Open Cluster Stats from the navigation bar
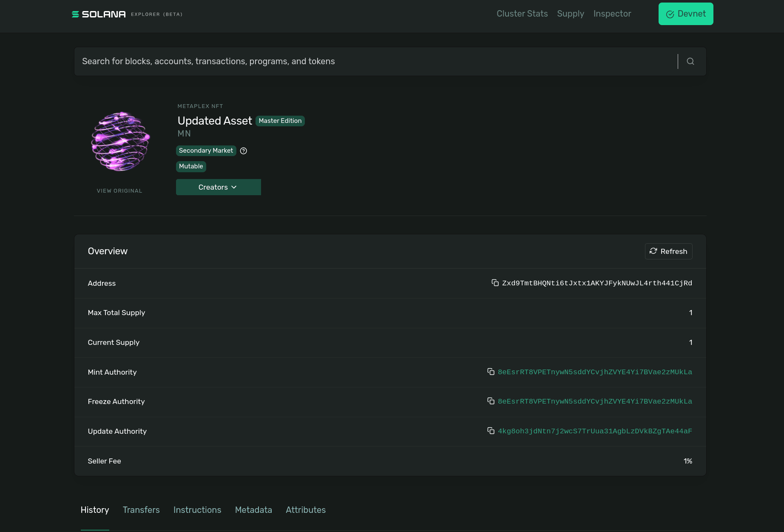Image resolution: width=784 pixels, height=532 pixels. (522, 14)
